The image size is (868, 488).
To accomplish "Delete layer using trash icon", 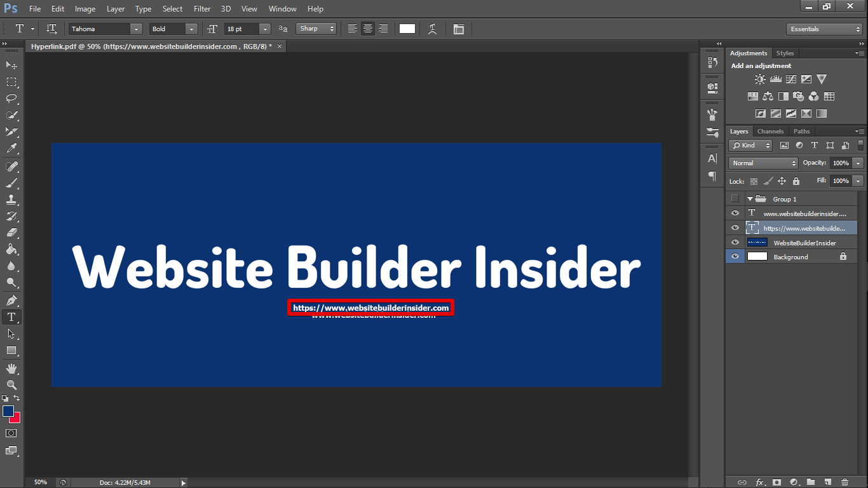I will [x=844, y=482].
